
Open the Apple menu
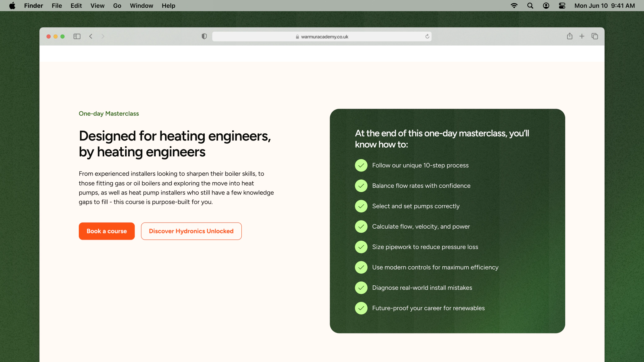(12, 6)
